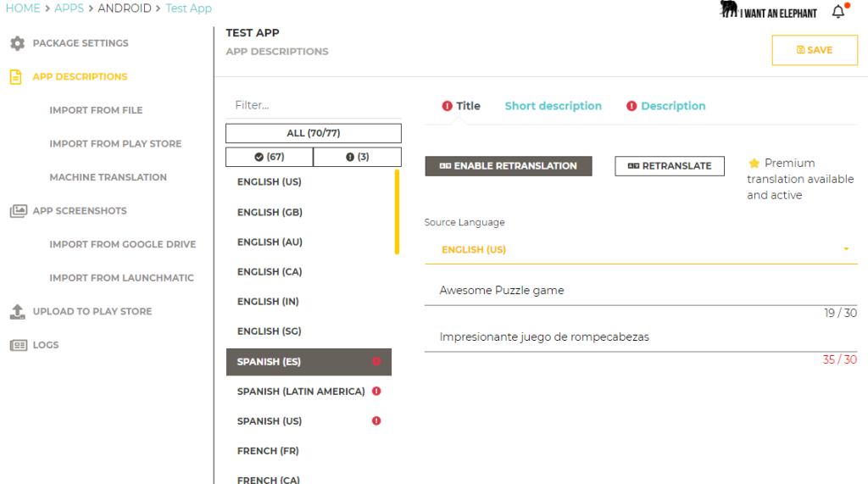Click the SAVE button
Viewport: 868px width, 484px height.
(815, 50)
